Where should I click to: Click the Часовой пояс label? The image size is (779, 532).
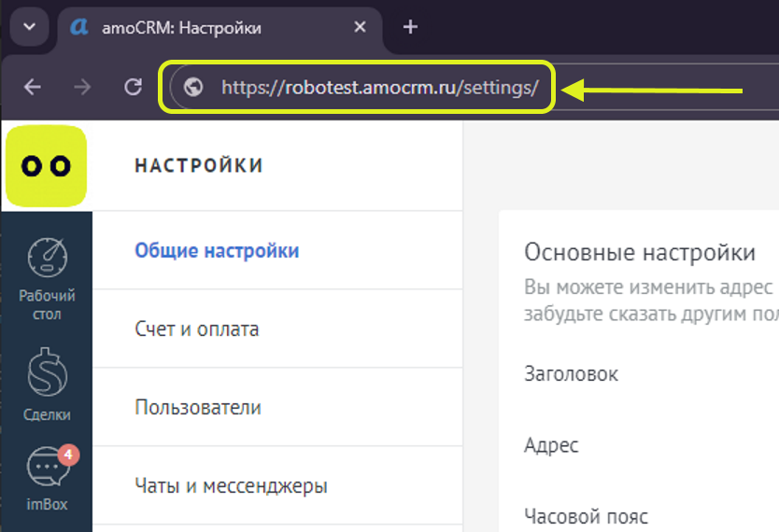tap(587, 517)
